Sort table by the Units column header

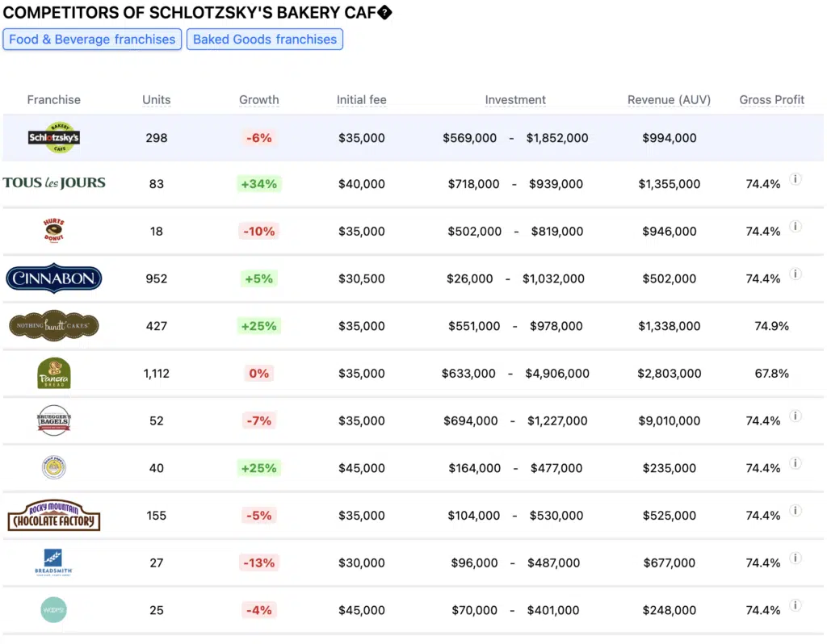tap(157, 100)
